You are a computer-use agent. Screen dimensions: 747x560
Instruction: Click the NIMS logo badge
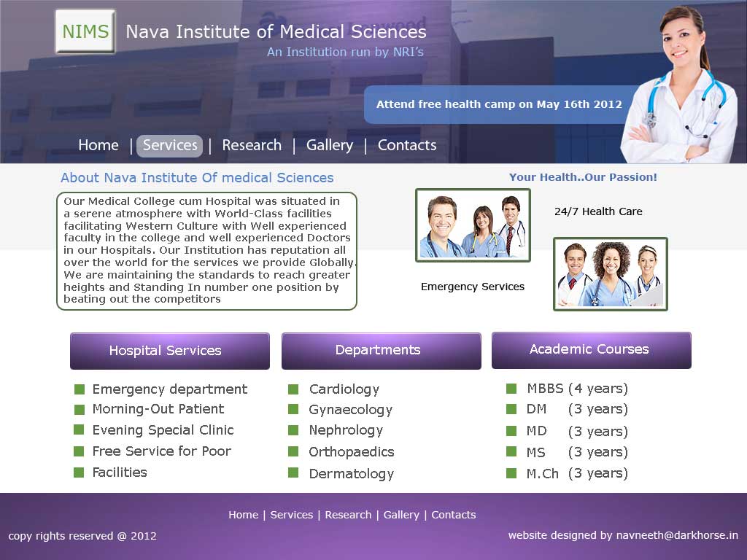85,31
